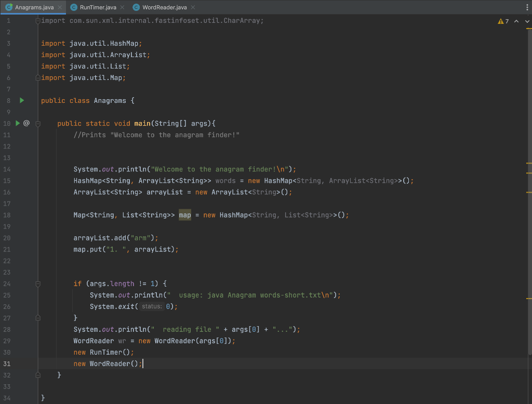532x404 pixels.
Task: Click the Java class icon on RunTimer.java tab
Action: point(73,7)
